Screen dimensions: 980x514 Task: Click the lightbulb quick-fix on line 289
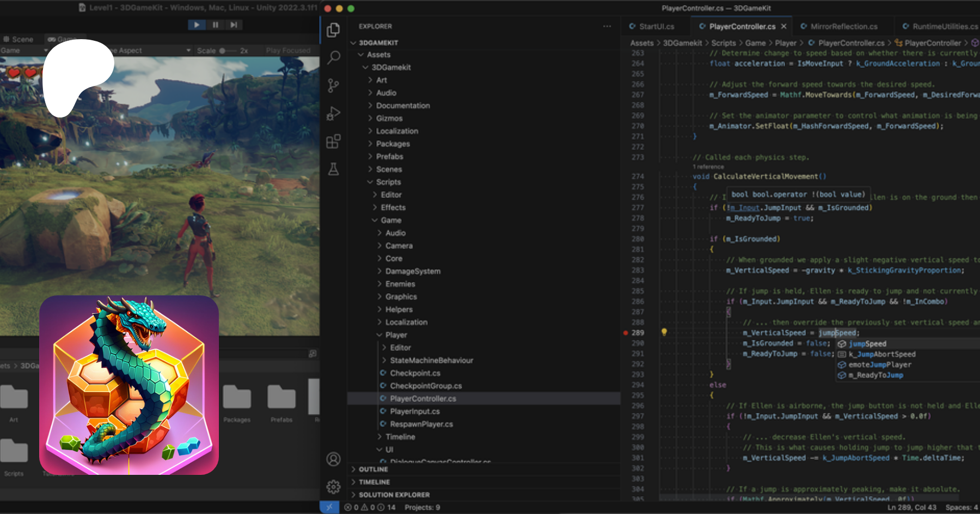click(x=664, y=332)
